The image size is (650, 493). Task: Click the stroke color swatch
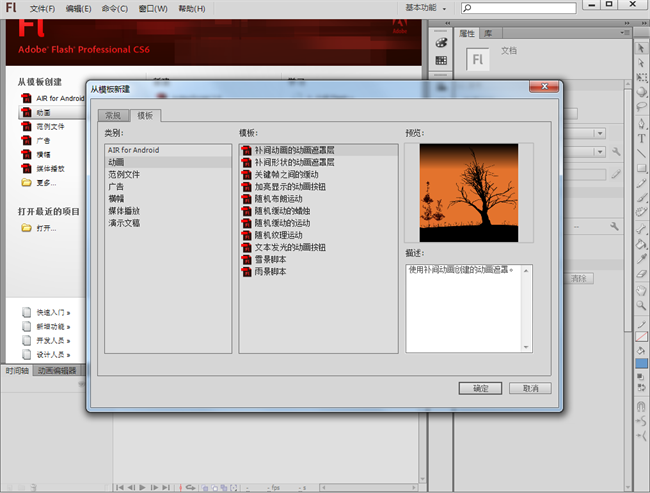coord(641,337)
